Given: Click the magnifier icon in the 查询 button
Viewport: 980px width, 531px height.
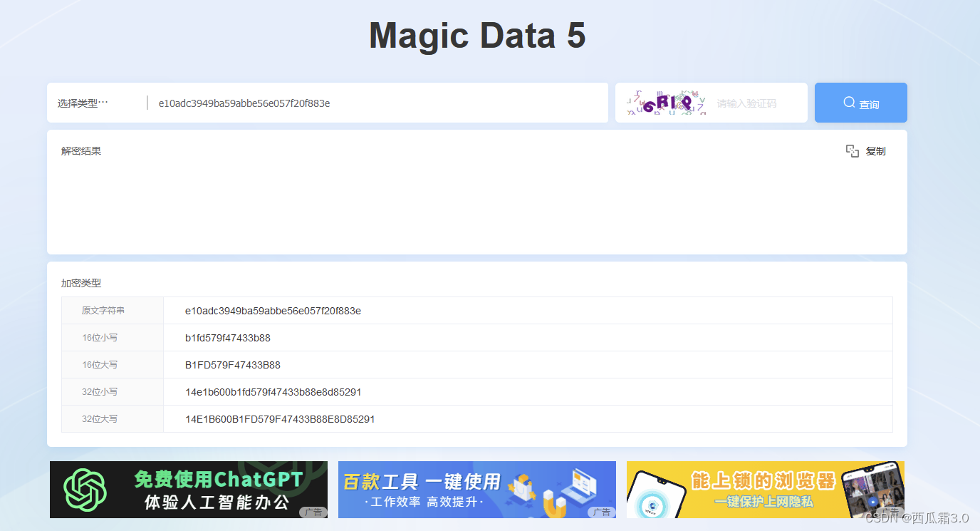Looking at the screenshot, I should 848,103.
